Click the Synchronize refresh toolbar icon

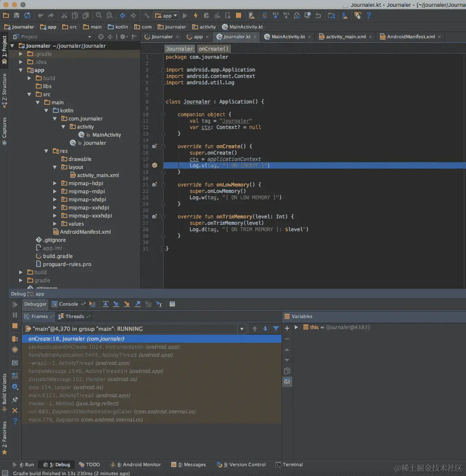pyautogui.click(x=27, y=15)
